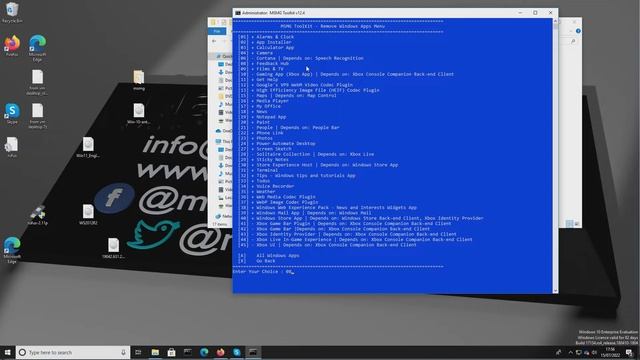Screen dimensions: 640x360
Task: Open Microsoft Edge shortcut beside the Firefox icon
Action: [x=37, y=48]
